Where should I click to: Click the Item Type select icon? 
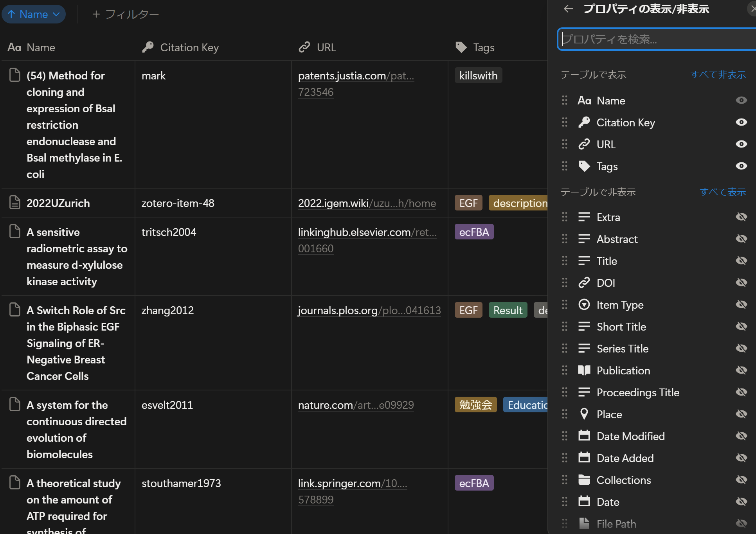point(584,305)
